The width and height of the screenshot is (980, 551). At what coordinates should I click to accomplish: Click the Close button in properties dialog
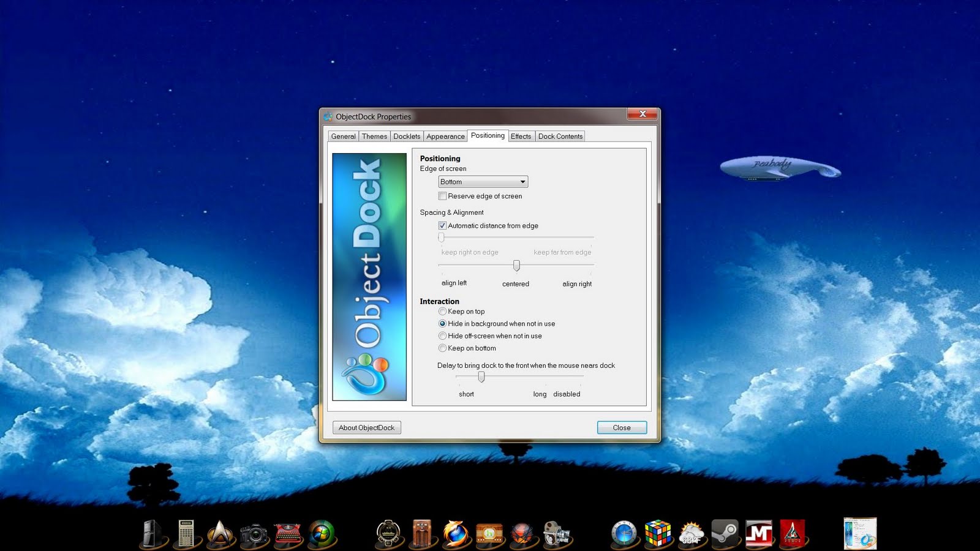point(622,427)
